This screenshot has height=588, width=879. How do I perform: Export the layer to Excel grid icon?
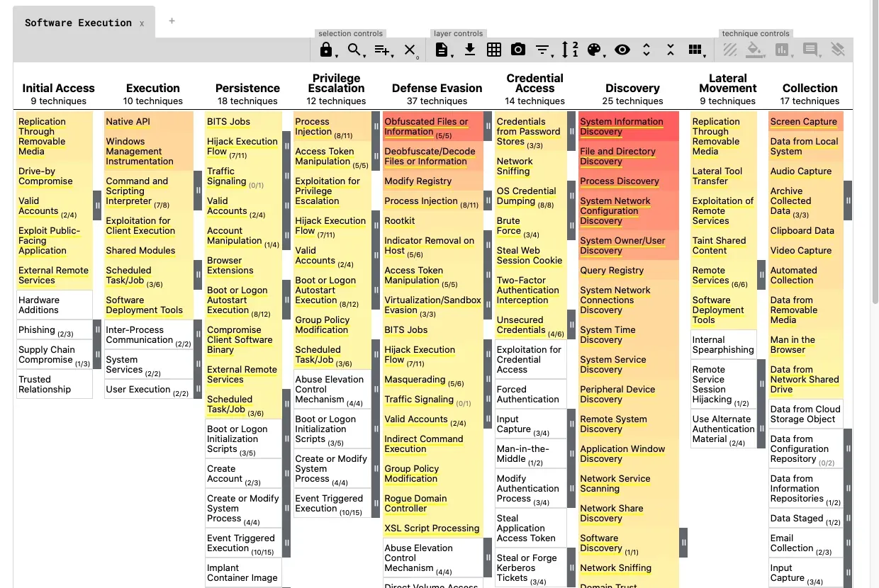494,50
